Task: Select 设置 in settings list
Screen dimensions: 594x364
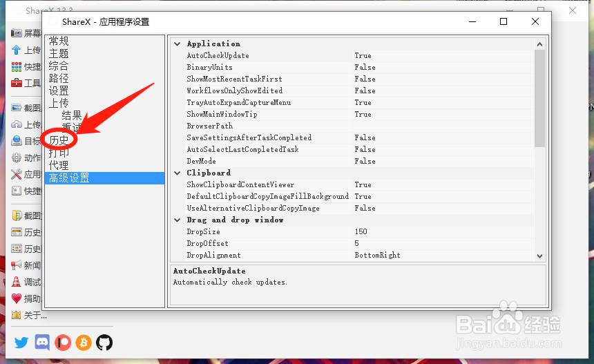Action: click(x=59, y=91)
